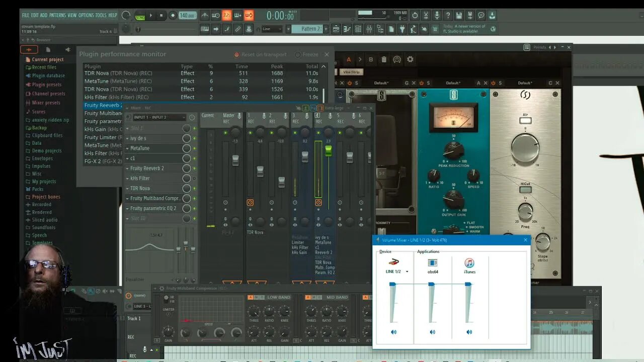Open the TOOLS menu
Image resolution: width=644 pixels, height=362 pixels.
click(x=101, y=16)
